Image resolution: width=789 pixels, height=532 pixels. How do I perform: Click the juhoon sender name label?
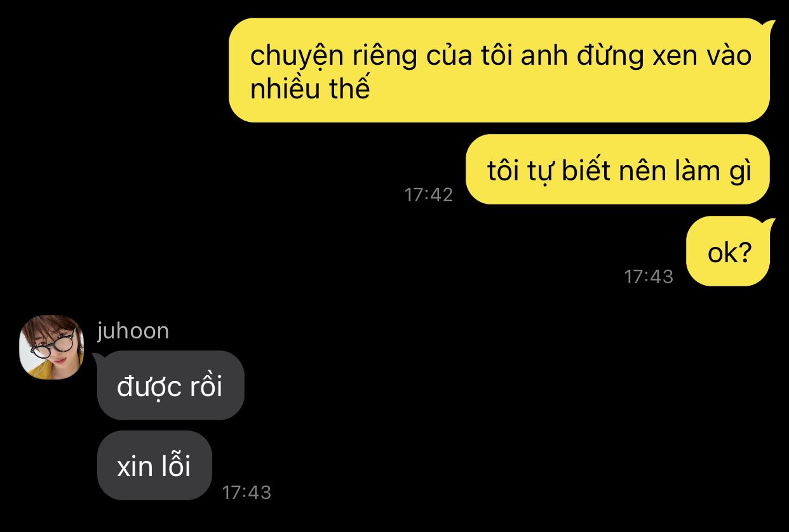point(133,331)
